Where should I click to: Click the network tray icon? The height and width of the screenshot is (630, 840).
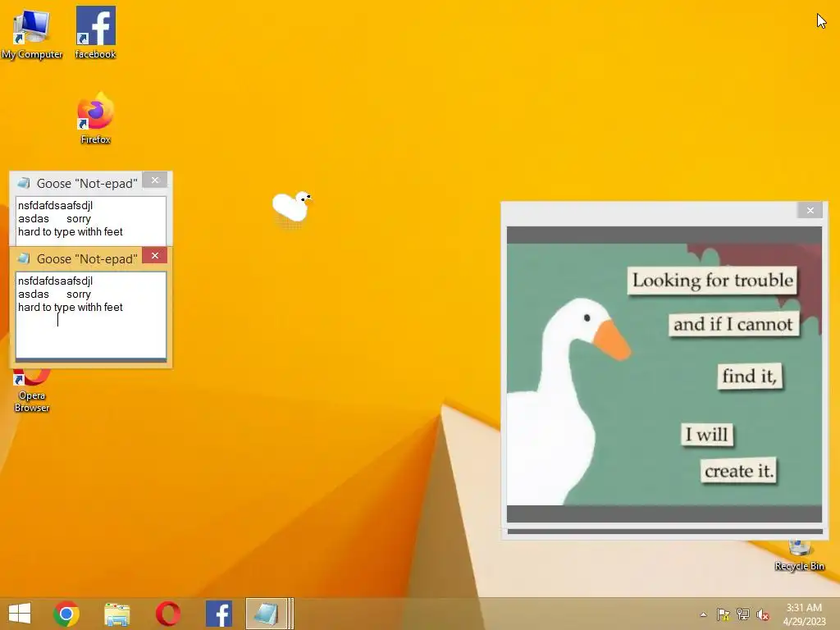(743, 614)
